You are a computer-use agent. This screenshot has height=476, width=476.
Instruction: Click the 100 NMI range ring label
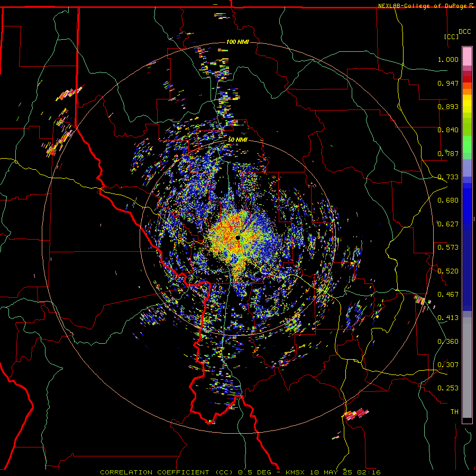coord(237,42)
